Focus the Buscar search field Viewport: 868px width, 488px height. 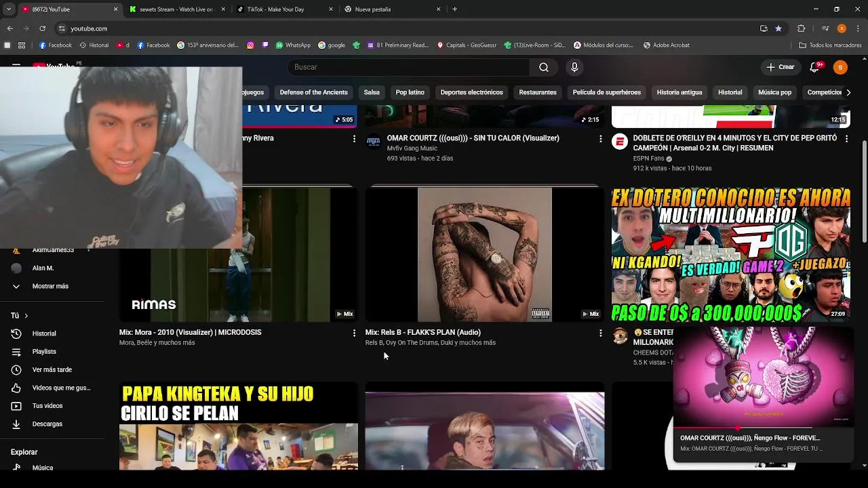pyautogui.click(x=408, y=67)
